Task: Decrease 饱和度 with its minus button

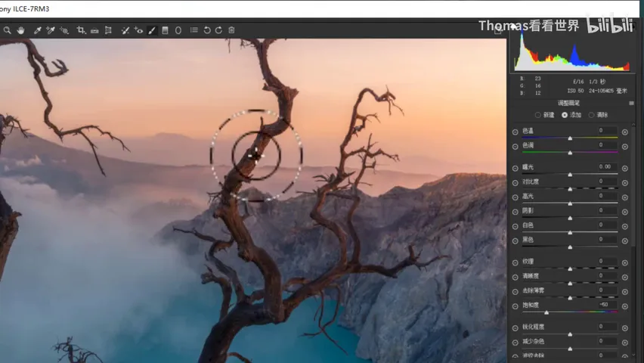Action: [x=515, y=306]
